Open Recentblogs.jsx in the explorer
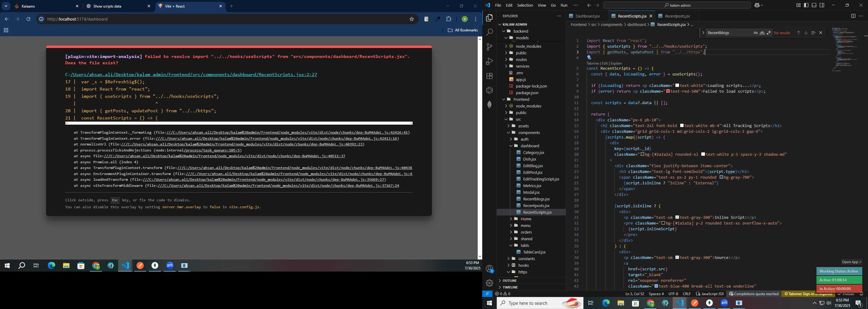The width and height of the screenshot is (868, 309). [536, 199]
